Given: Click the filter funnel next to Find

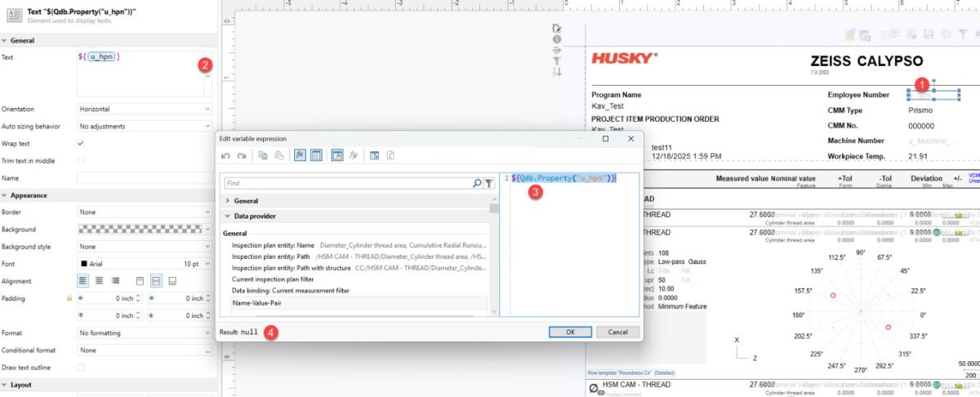Looking at the screenshot, I should pyautogui.click(x=488, y=184).
